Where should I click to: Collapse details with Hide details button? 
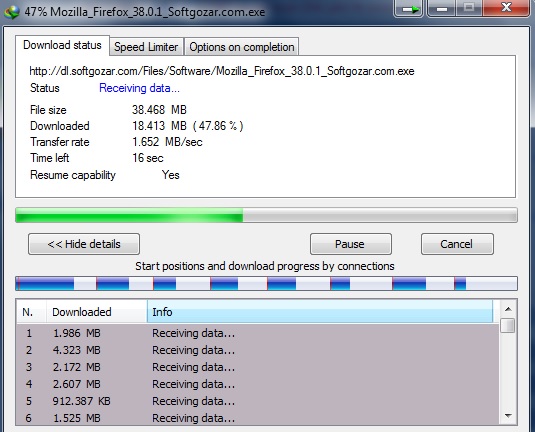tap(84, 244)
